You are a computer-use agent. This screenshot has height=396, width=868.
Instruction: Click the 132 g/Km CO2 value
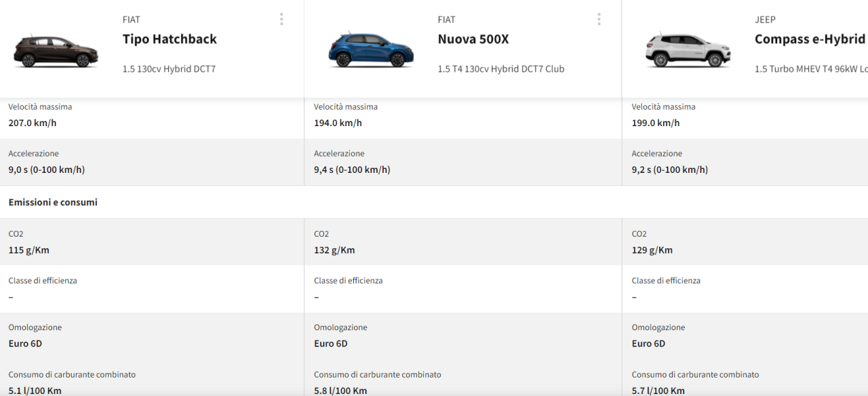pos(334,250)
